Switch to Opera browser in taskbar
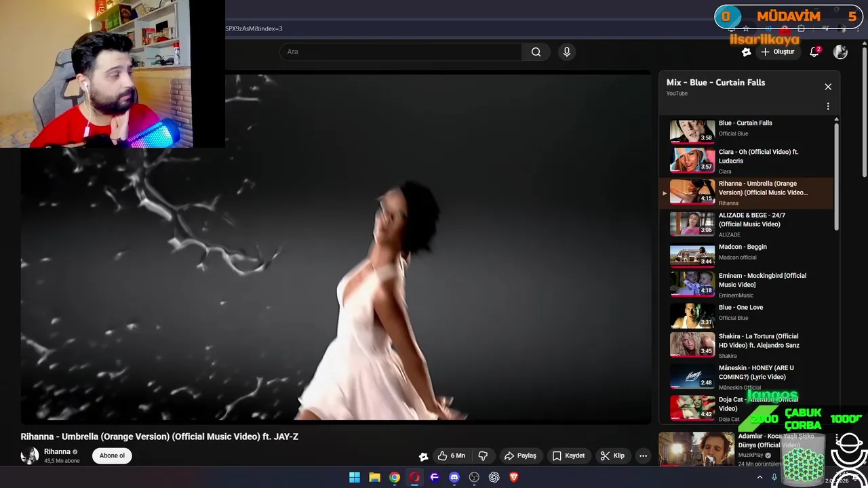 [x=414, y=477]
